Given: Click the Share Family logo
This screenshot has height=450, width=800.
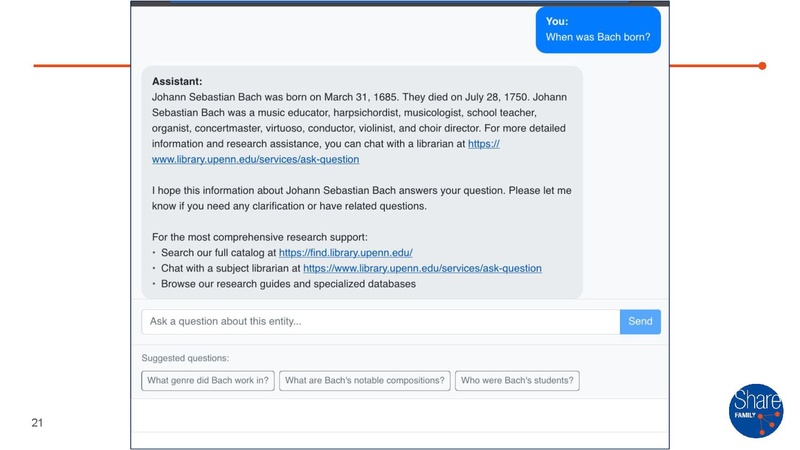Looking at the screenshot, I should (756, 410).
